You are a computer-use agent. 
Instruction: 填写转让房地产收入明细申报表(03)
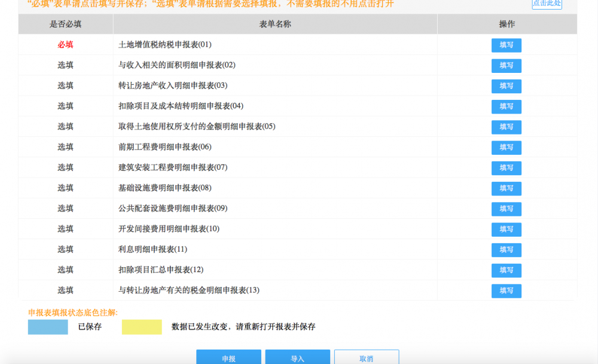click(506, 86)
